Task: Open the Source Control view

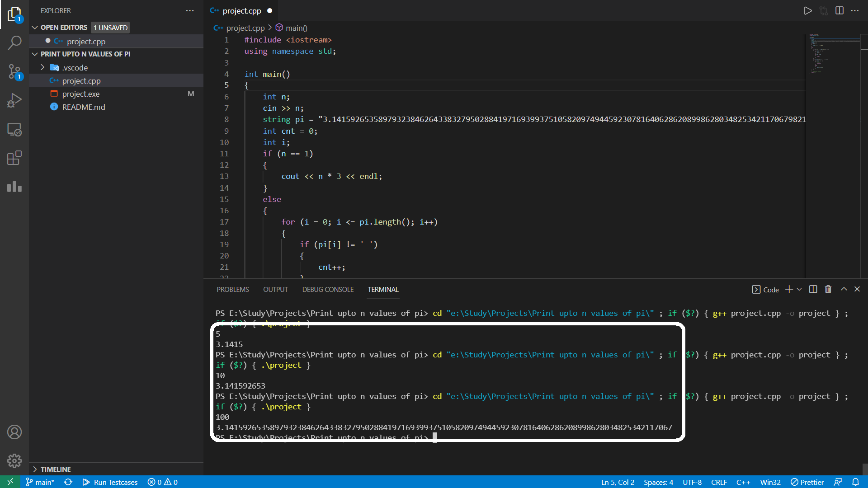Action: click(14, 71)
